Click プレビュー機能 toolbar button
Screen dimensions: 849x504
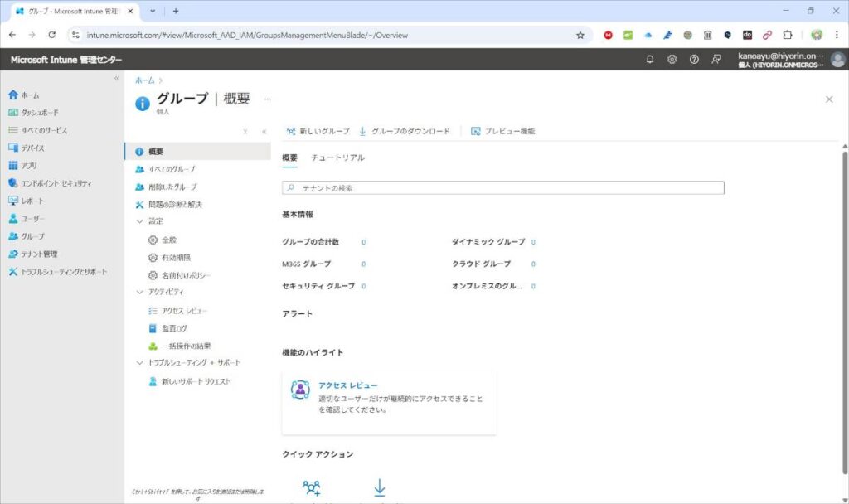pos(503,132)
